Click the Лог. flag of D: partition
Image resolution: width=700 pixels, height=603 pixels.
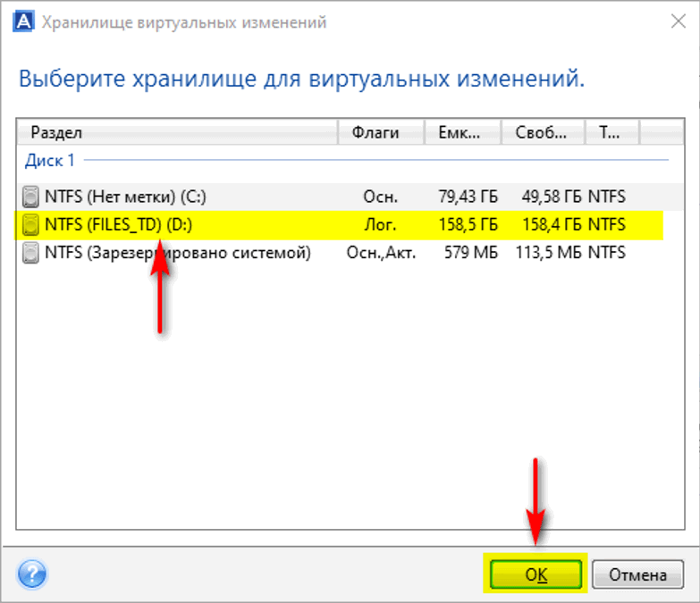coord(380,224)
